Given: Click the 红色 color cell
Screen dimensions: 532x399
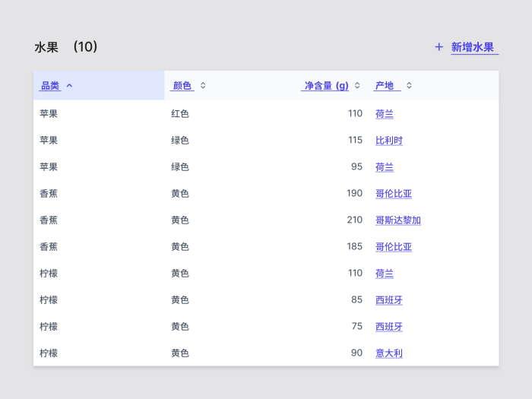Looking at the screenshot, I should (180, 114).
